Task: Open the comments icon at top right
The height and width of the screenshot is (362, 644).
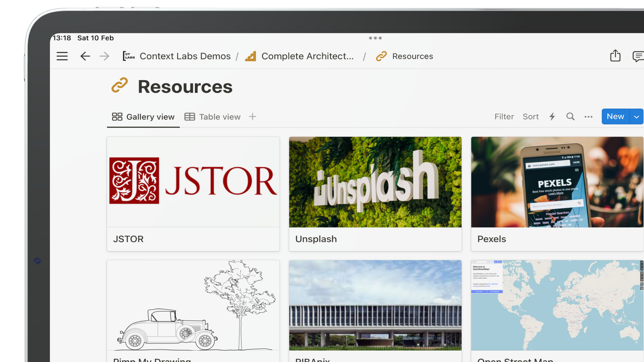Action: click(638, 56)
